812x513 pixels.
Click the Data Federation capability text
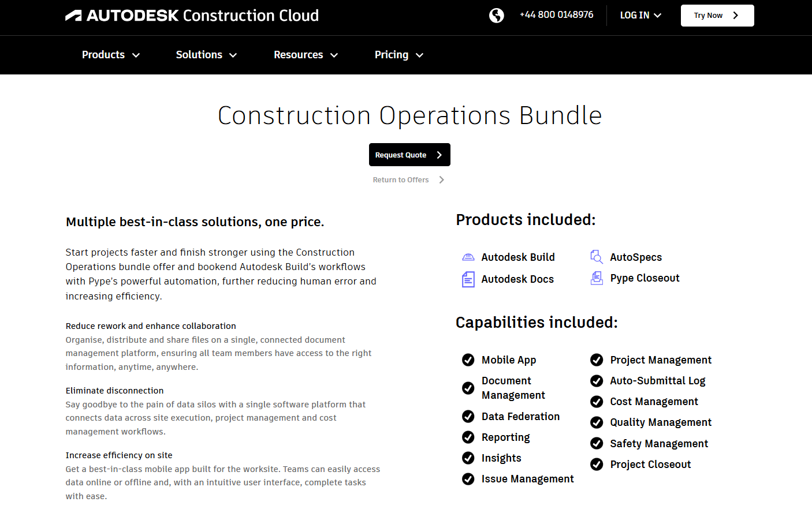click(520, 417)
